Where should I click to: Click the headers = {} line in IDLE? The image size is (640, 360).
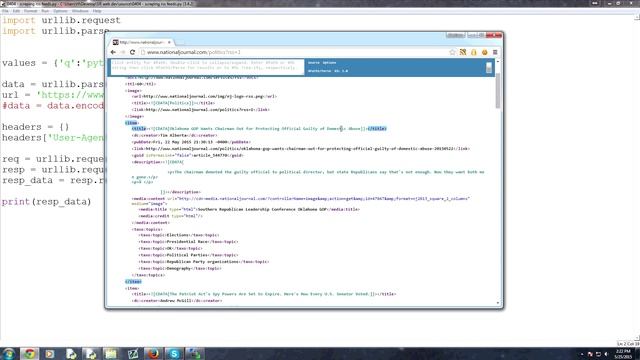point(36,127)
